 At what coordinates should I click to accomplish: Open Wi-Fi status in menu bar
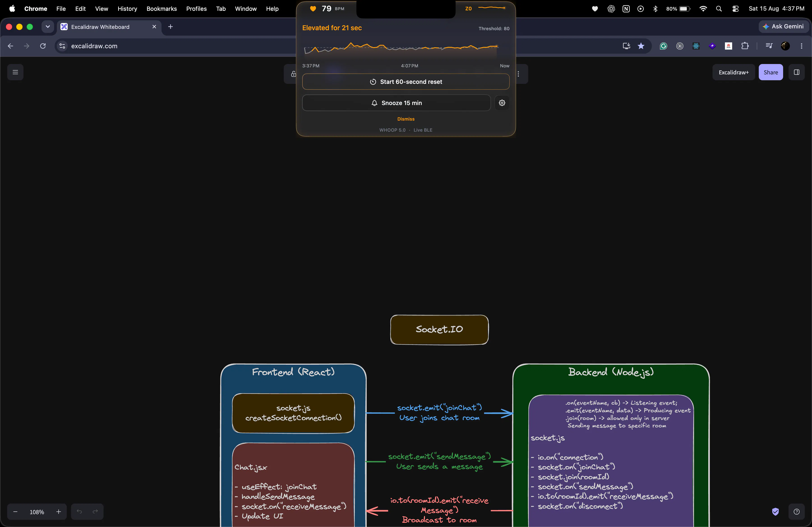click(703, 9)
